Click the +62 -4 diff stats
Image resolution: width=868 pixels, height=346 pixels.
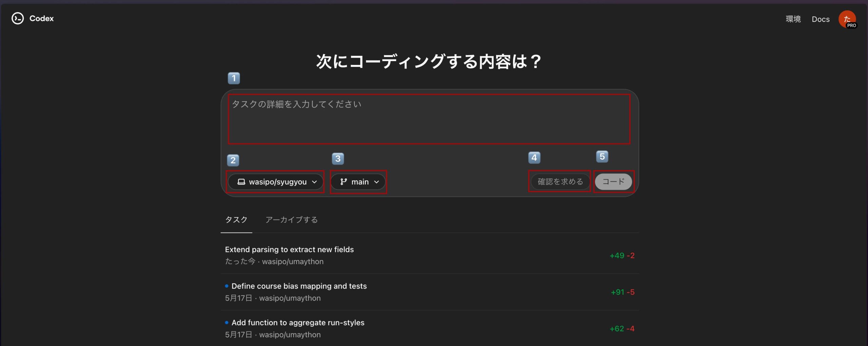622,328
